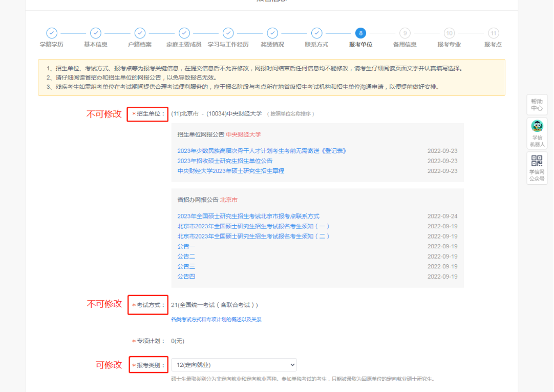Viewport: 554px width, 392px height.
Task: Open the link explaining 考试方式 and 专项计划
Action: [216, 319]
